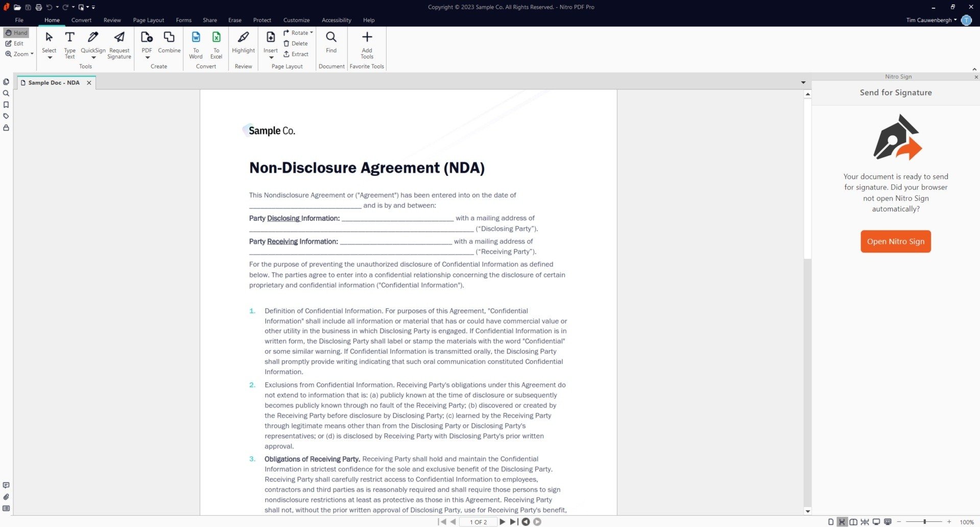Expand the Zoom dropdown
Image resolution: width=980 pixels, height=527 pixels.
tap(19, 54)
